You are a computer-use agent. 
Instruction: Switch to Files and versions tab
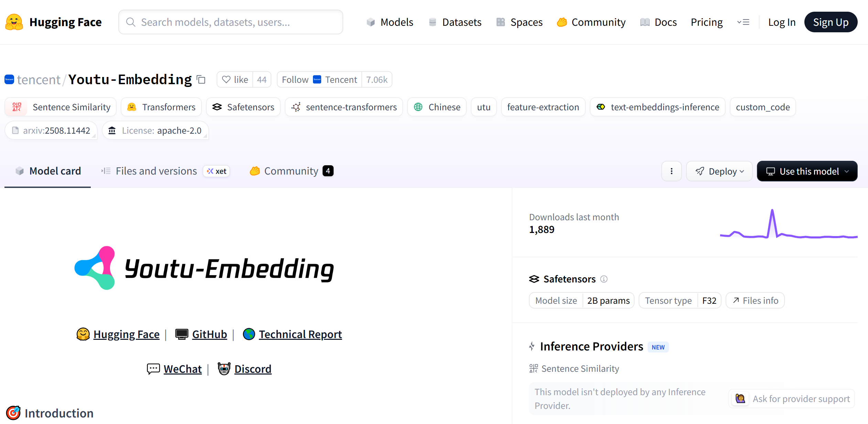click(x=156, y=171)
